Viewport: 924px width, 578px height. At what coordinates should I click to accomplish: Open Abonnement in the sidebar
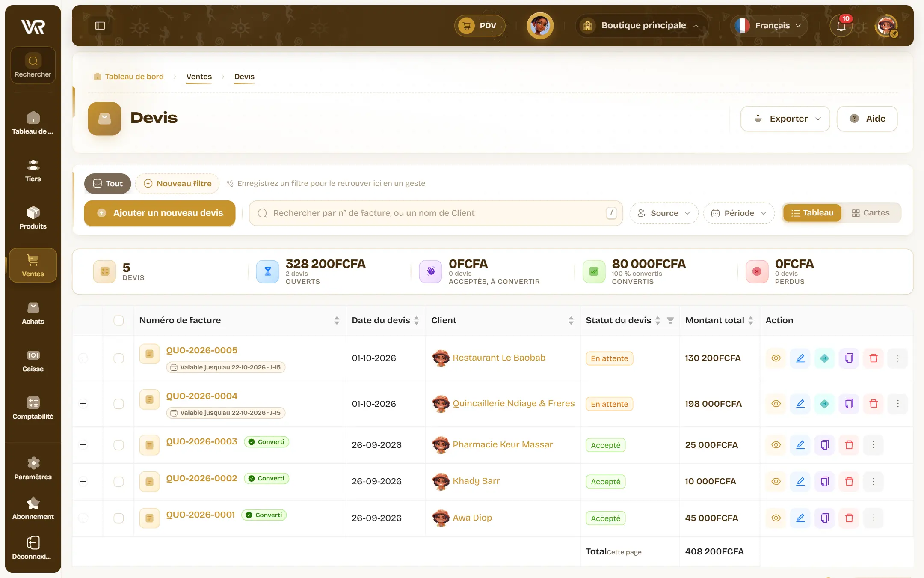pyautogui.click(x=33, y=508)
